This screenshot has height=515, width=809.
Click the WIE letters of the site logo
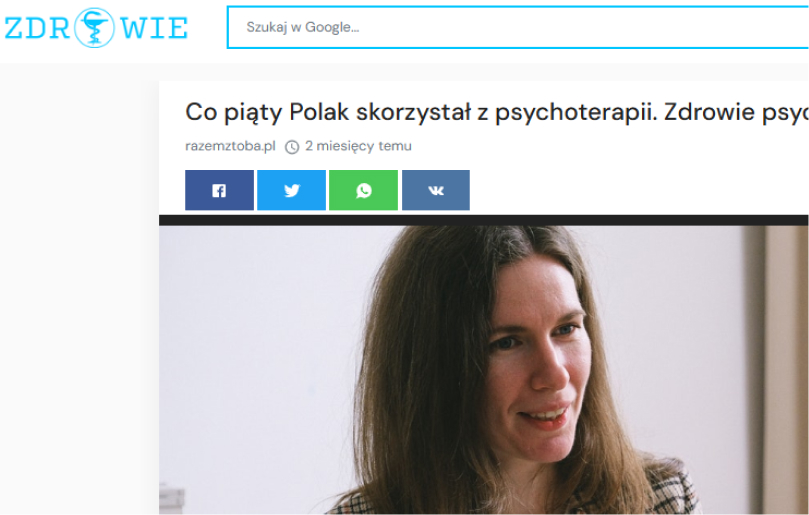(154, 28)
